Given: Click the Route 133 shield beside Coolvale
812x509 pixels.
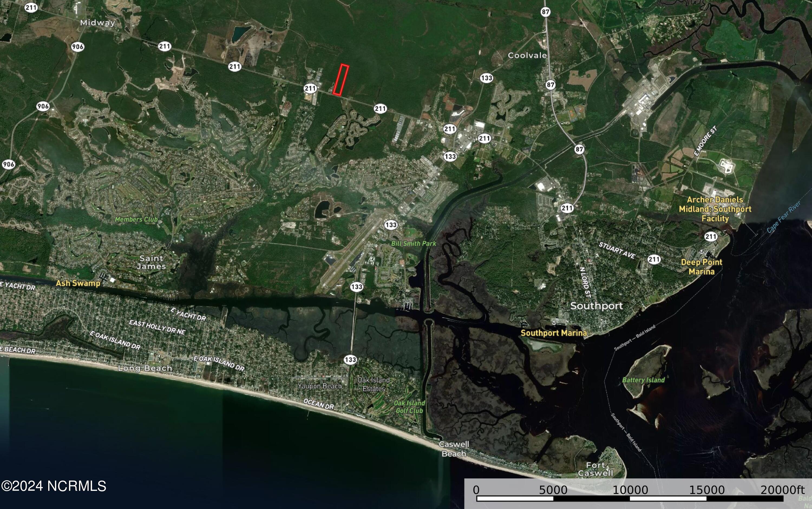Looking at the screenshot, I should click(x=486, y=78).
